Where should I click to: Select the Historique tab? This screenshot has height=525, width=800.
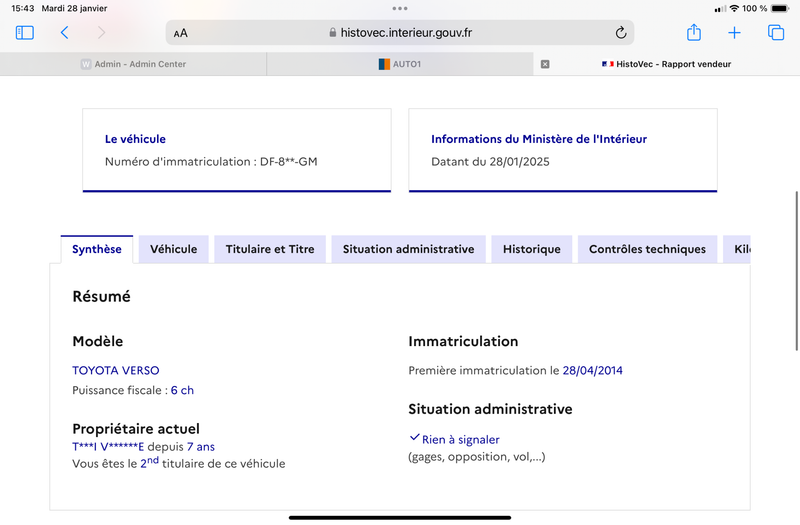[x=532, y=249]
